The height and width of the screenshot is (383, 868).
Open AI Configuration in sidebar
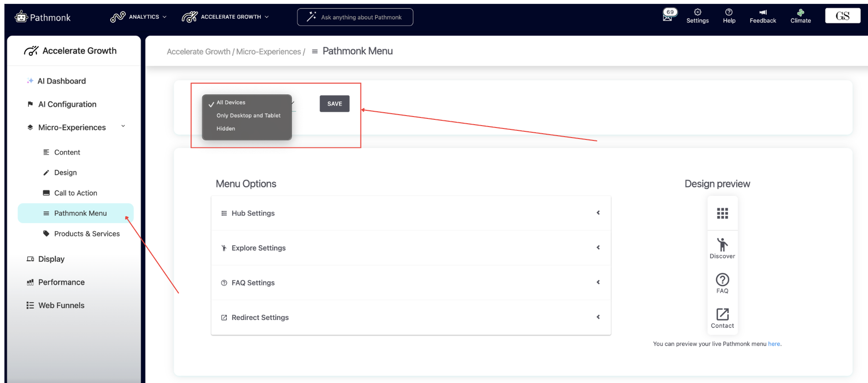[67, 104]
